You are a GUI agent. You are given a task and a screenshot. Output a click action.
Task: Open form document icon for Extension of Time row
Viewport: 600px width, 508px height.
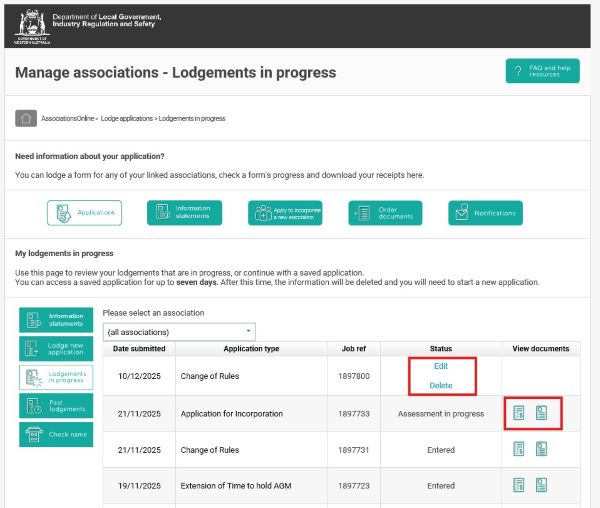pyautogui.click(x=541, y=485)
